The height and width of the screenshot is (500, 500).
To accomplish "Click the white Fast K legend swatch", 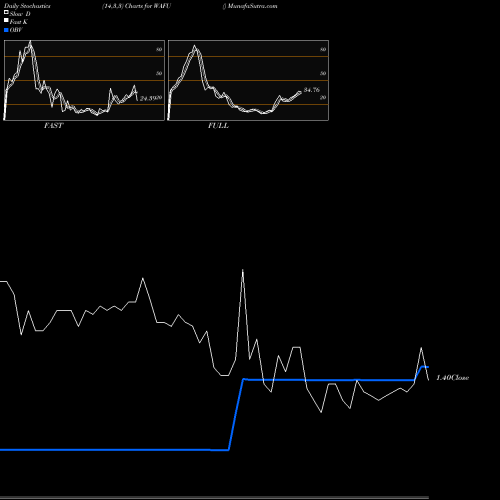I will tap(6, 20).
